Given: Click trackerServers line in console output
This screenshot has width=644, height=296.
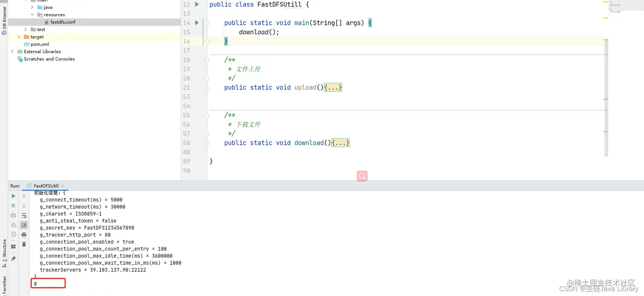Looking at the screenshot, I should pyautogui.click(x=93, y=270).
